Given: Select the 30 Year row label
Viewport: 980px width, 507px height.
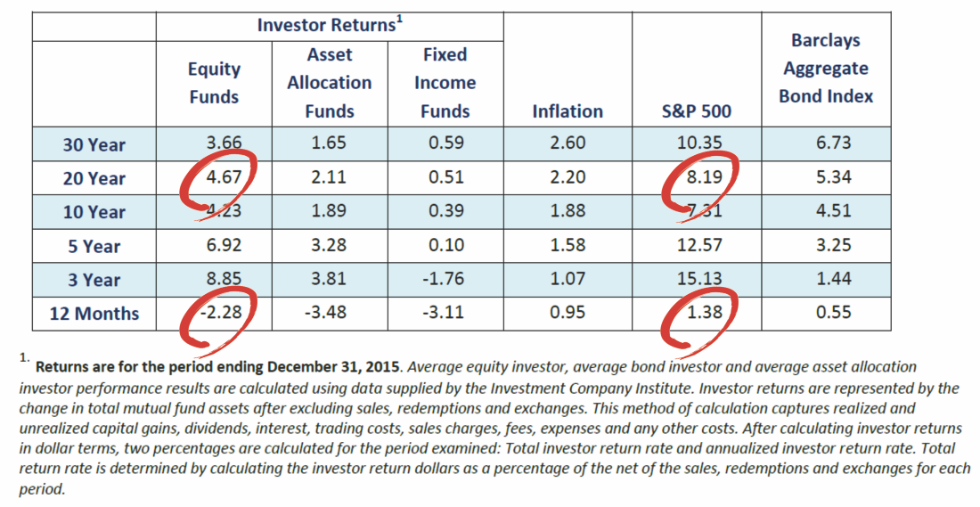Looking at the screenshot, I should click(x=94, y=144).
